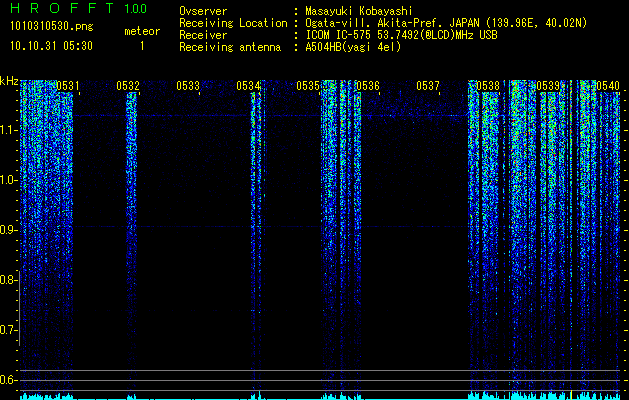The image size is (629, 400).
Task: Select the filename 1010310530.png
Action: pos(52,27)
